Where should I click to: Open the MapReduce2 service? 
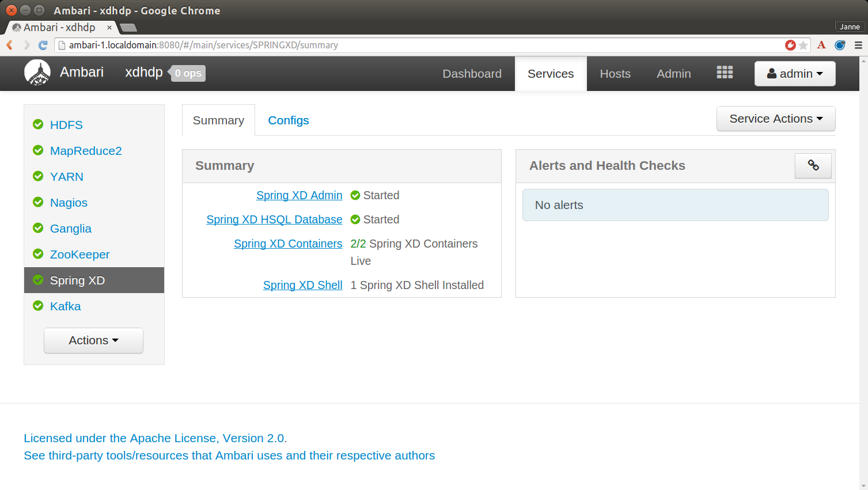tap(86, 151)
